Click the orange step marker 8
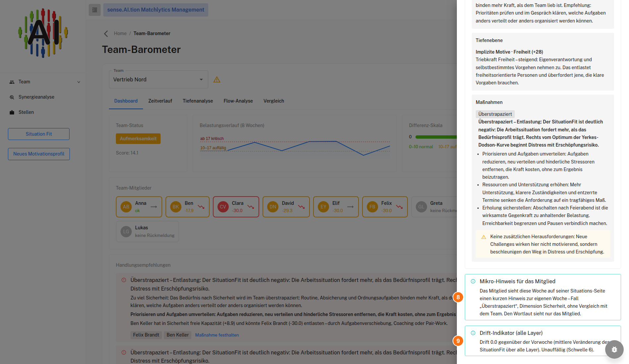629x364 pixels. [458, 297]
